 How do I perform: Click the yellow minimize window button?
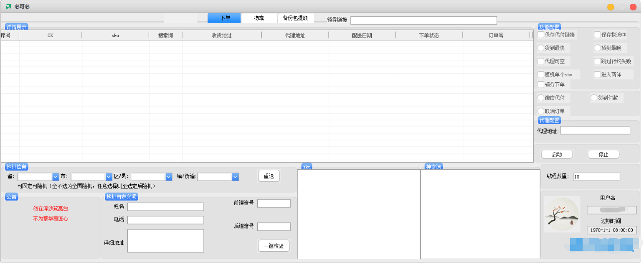pos(611,7)
